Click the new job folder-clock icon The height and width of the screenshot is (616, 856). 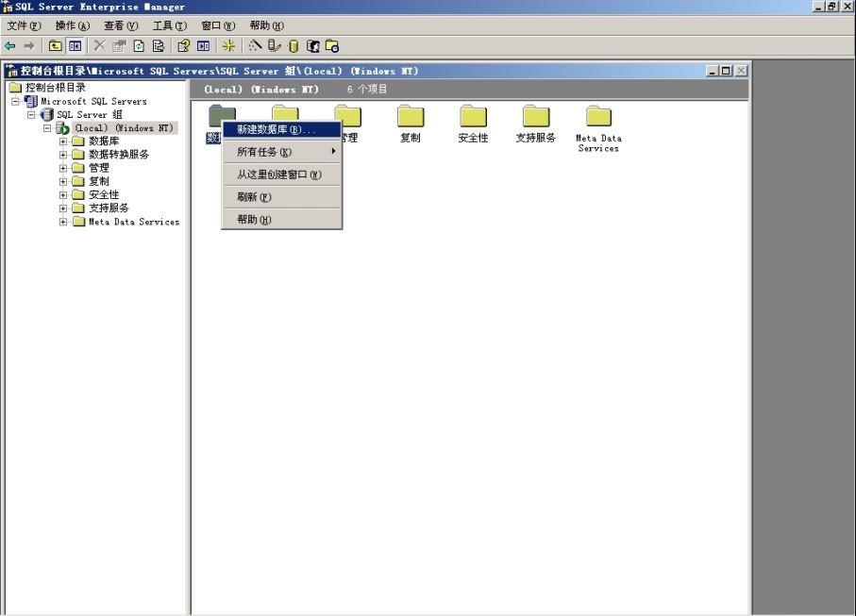(x=332, y=46)
